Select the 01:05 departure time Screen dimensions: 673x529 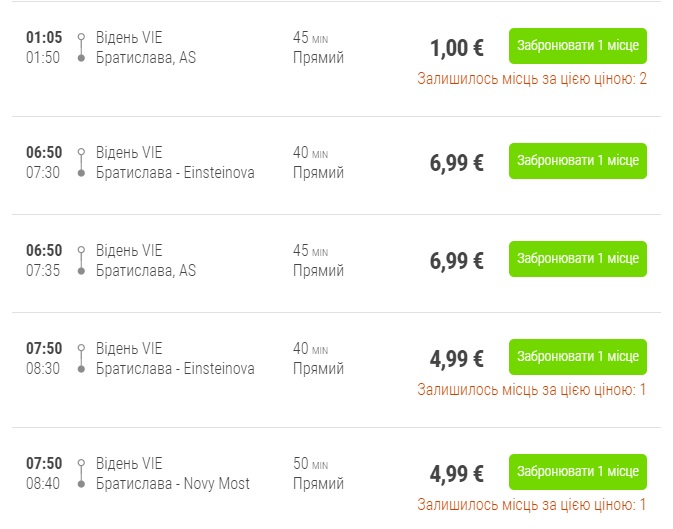(44, 38)
